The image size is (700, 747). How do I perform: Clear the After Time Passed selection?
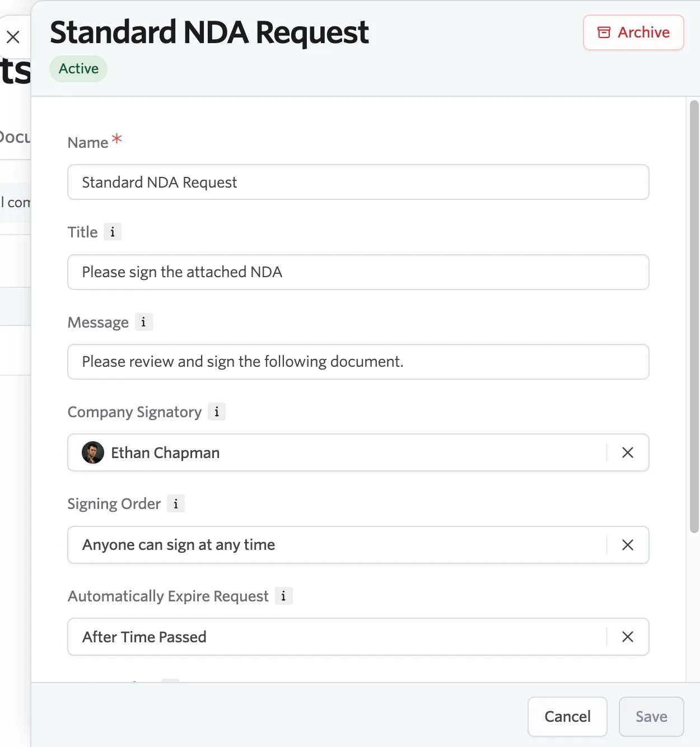(x=628, y=637)
